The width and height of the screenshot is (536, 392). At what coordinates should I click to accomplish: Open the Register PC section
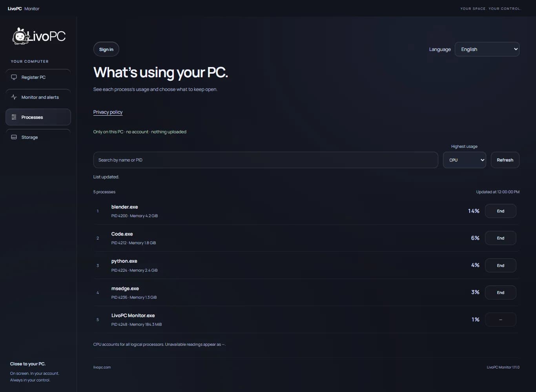38,77
